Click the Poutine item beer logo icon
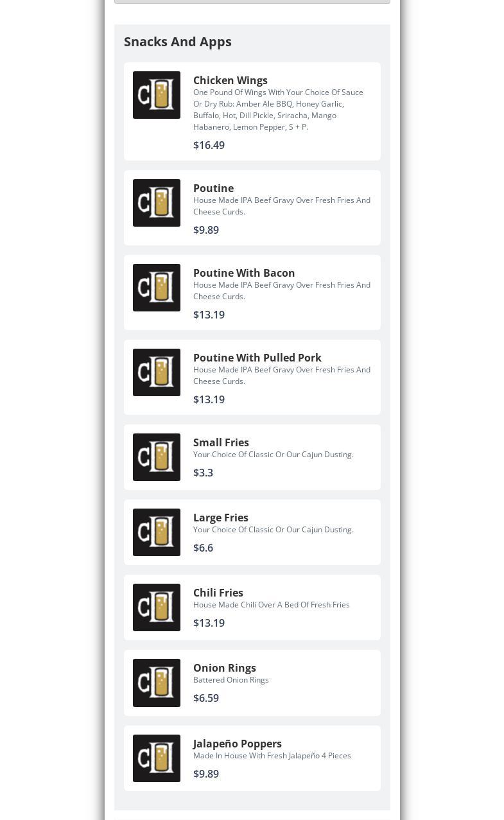 coord(157,203)
